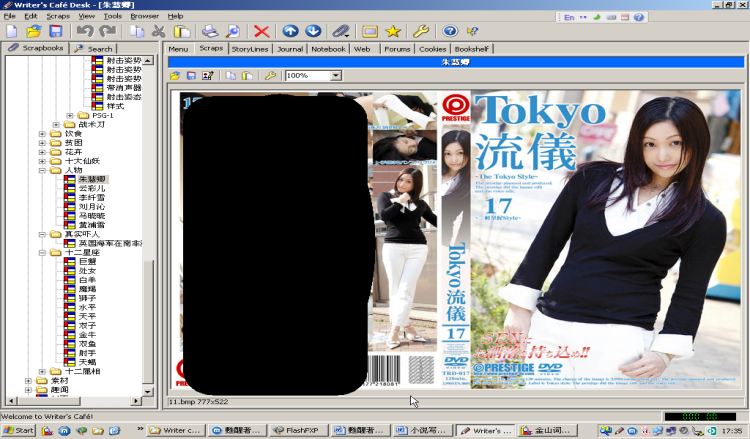This screenshot has width=750, height=439.
Task: Redo the last undone action
Action: click(x=108, y=32)
